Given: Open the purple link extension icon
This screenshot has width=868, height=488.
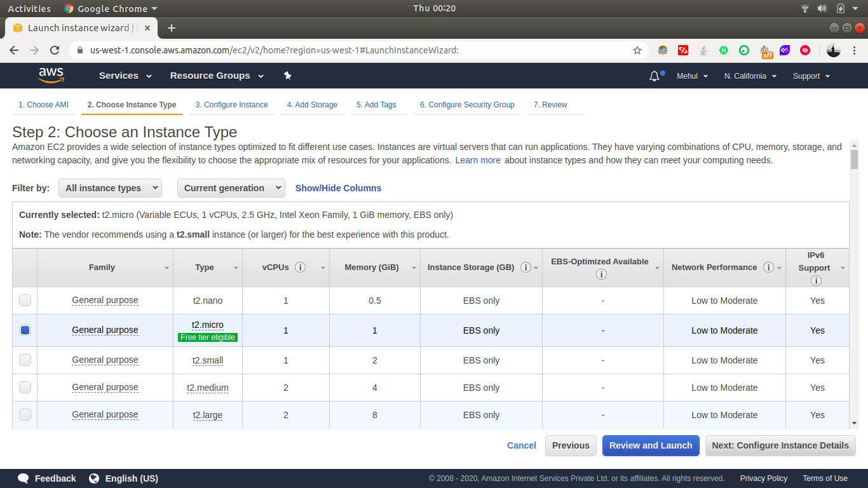Looking at the screenshot, I should tap(785, 50).
